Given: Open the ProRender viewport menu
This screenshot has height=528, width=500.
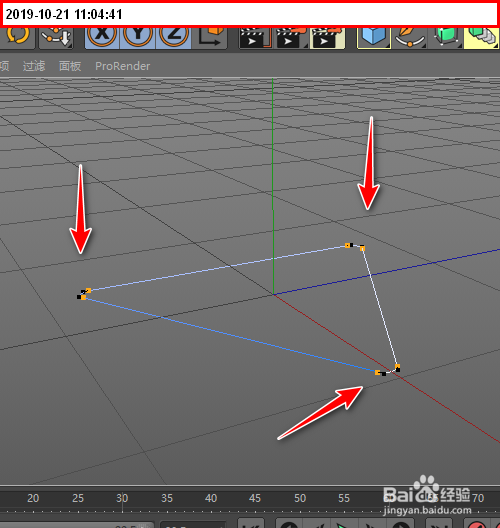Looking at the screenshot, I should 123,66.
